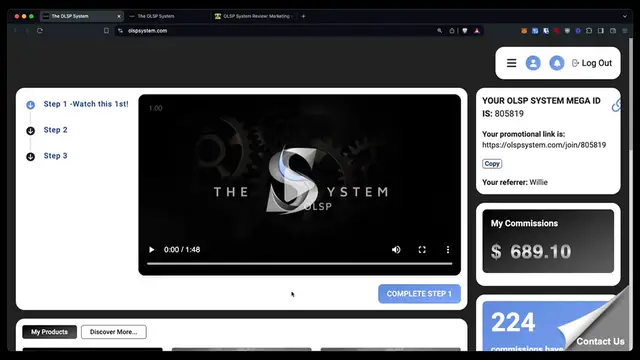
Task: Click the bookmark icon left of address bar
Action: click(106, 31)
